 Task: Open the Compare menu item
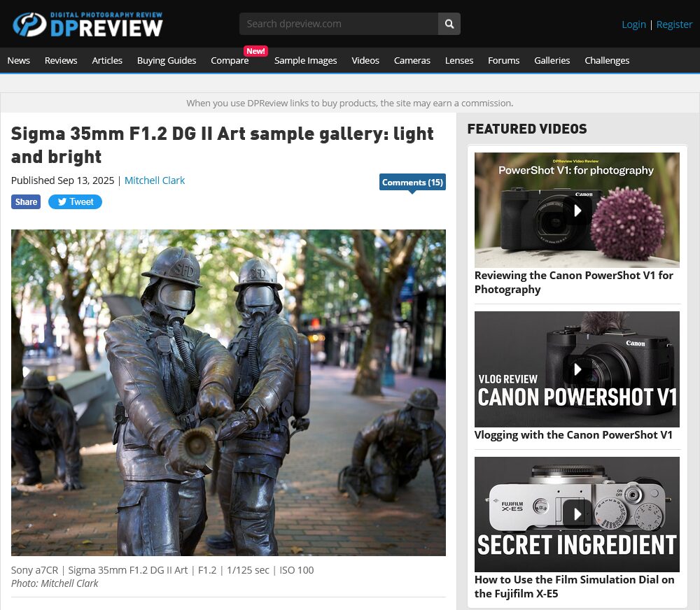tap(230, 60)
